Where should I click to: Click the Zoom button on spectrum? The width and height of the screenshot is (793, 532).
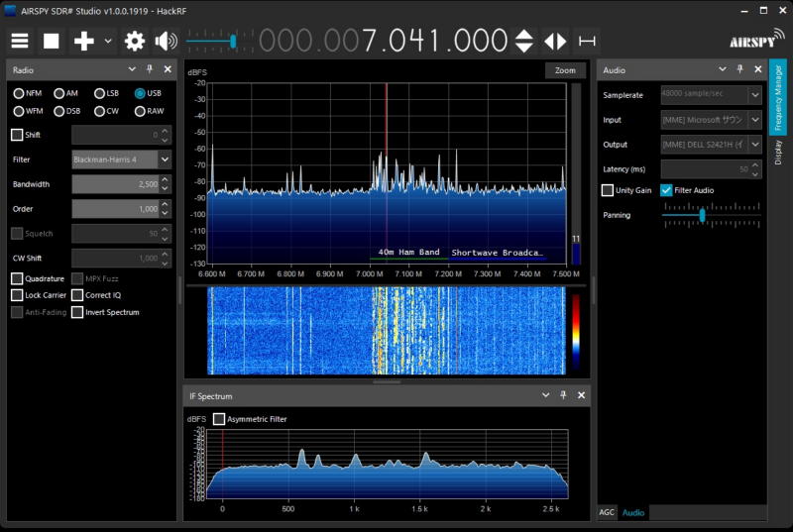tap(565, 70)
